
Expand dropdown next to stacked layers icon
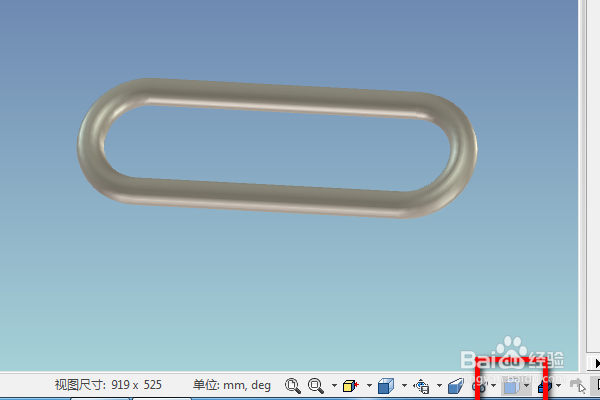(x=559, y=385)
